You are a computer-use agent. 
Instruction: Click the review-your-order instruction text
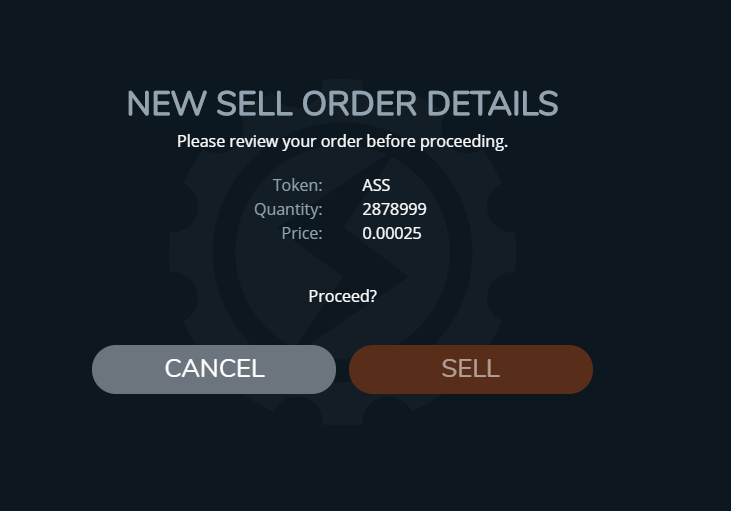342,141
